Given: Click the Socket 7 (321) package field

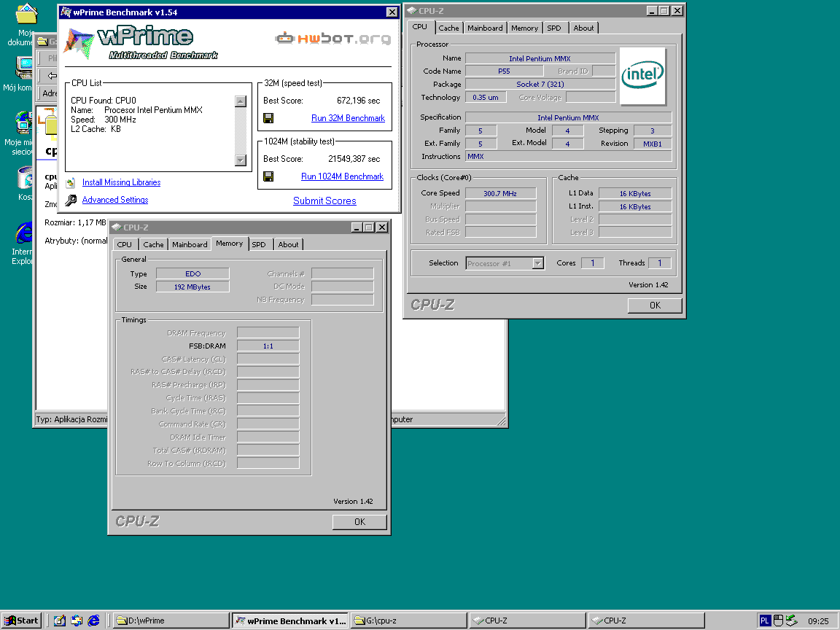Looking at the screenshot, I should pos(540,84).
